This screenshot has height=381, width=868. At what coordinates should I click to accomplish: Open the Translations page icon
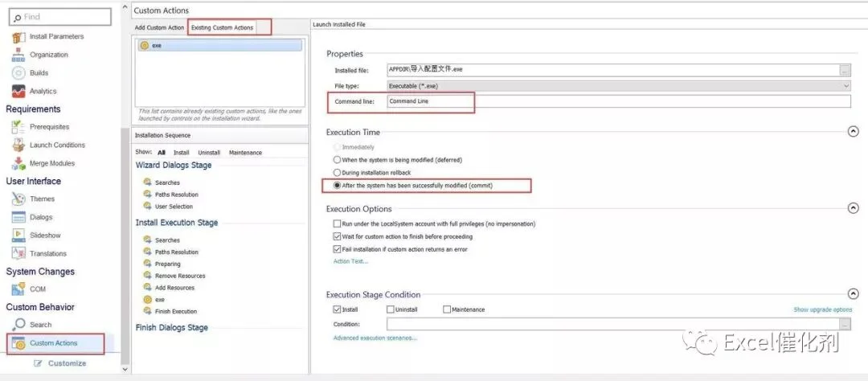point(18,254)
